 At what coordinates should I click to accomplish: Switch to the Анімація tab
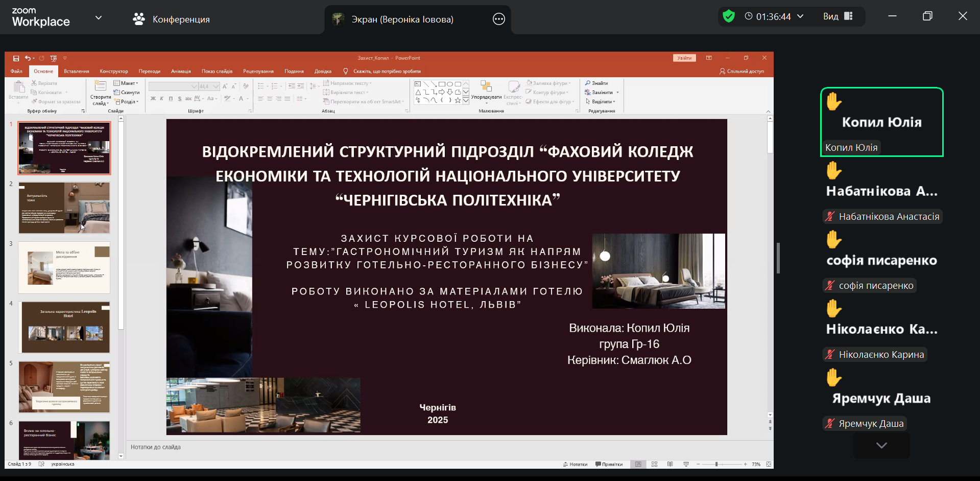181,72
